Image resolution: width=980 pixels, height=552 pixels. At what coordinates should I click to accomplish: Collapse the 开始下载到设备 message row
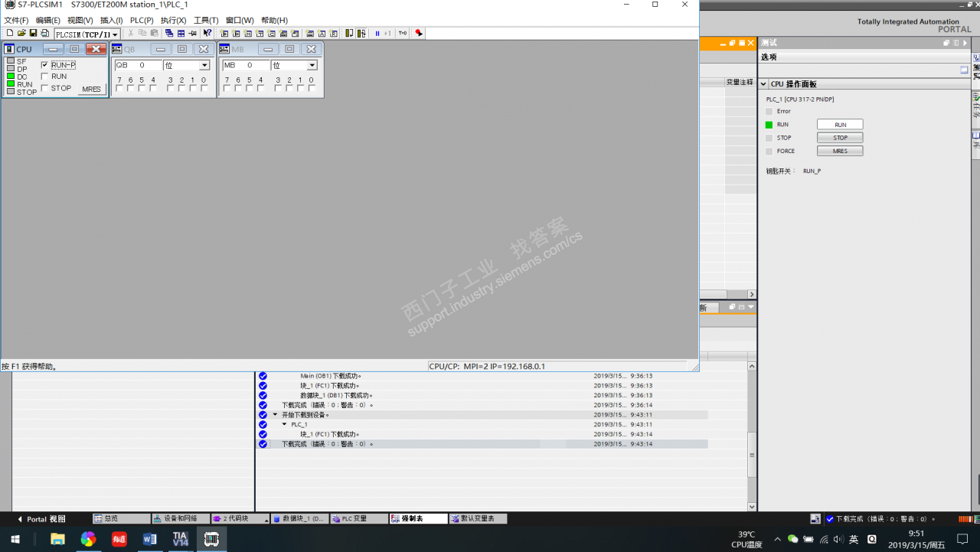coord(276,415)
